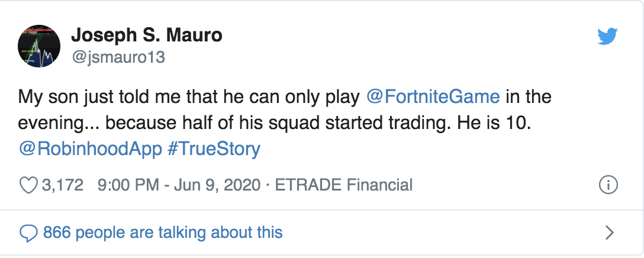Open the tweet info circle icon
Viewport: 644px width, 258px height.
pyautogui.click(x=608, y=185)
